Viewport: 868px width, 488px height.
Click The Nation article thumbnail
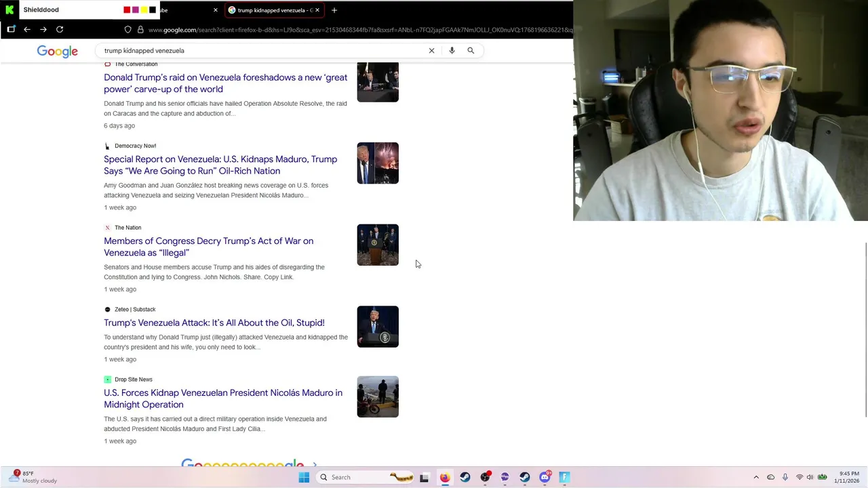378,245
